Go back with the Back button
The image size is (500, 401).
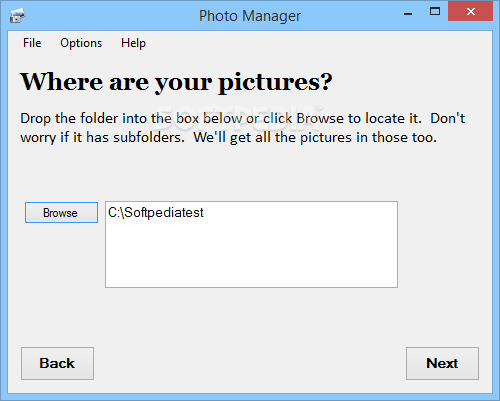(x=57, y=363)
